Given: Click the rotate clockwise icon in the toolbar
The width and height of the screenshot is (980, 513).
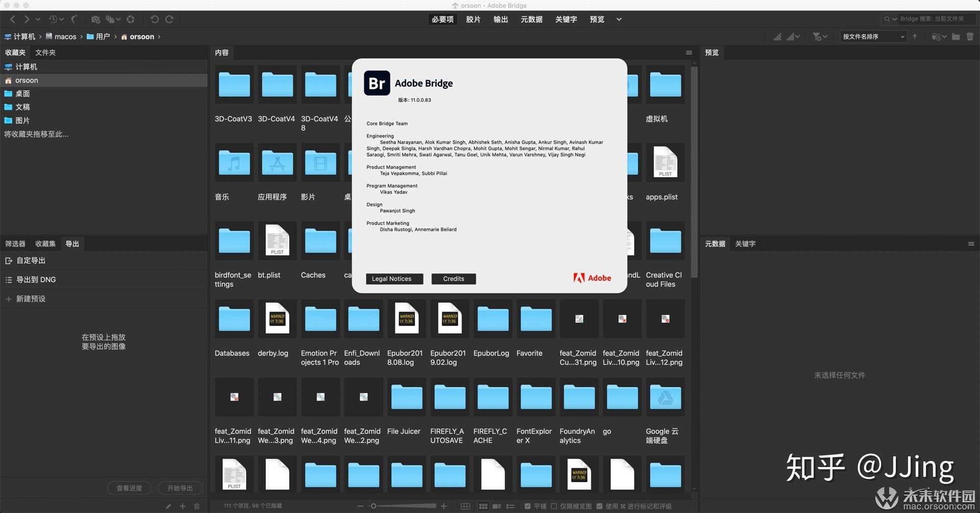Looking at the screenshot, I should [x=169, y=19].
